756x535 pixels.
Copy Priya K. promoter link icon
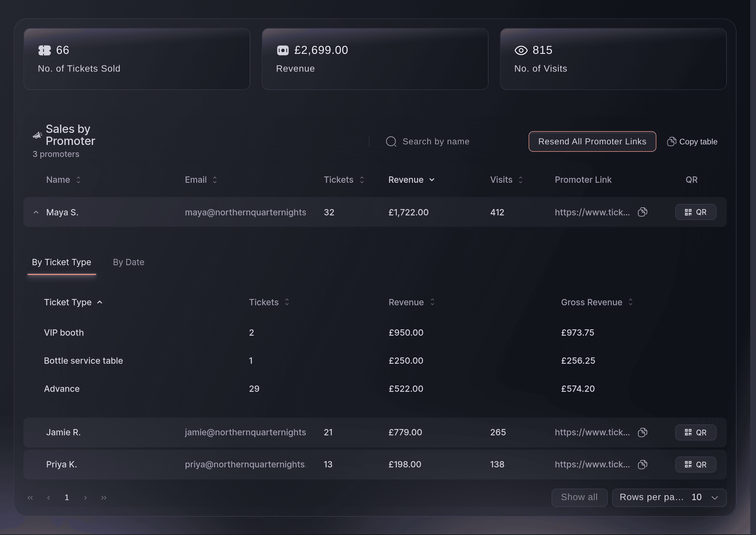[642, 465]
